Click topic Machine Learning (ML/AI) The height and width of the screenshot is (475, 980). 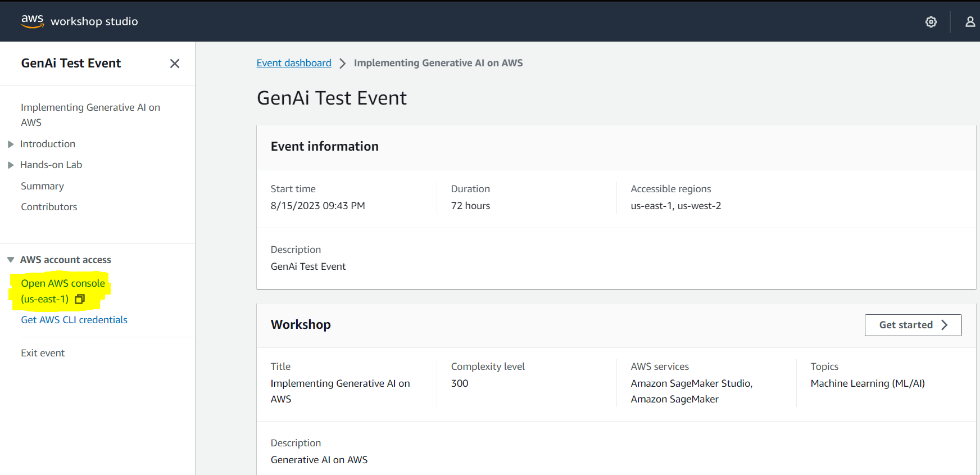pyautogui.click(x=868, y=383)
